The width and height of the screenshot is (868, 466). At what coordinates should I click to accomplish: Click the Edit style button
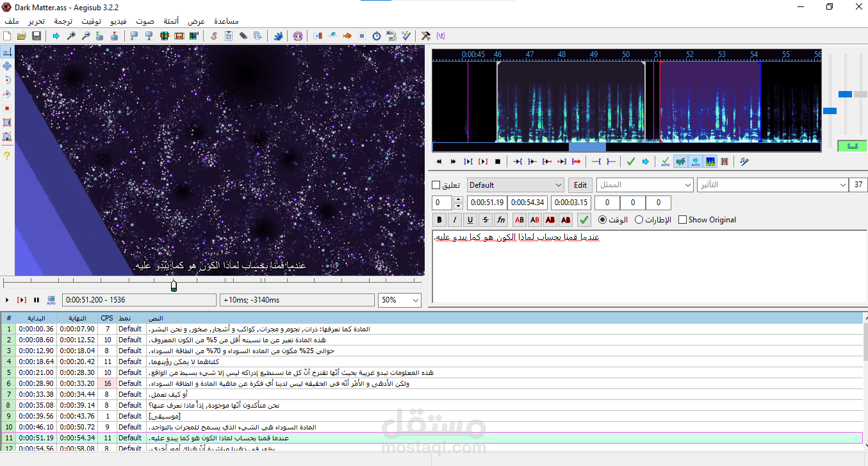(x=580, y=185)
